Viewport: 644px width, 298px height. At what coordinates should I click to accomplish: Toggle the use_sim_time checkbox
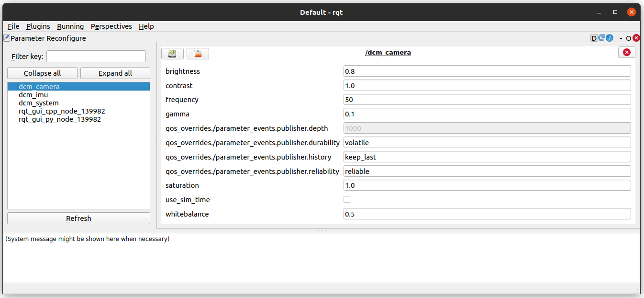[347, 199]
